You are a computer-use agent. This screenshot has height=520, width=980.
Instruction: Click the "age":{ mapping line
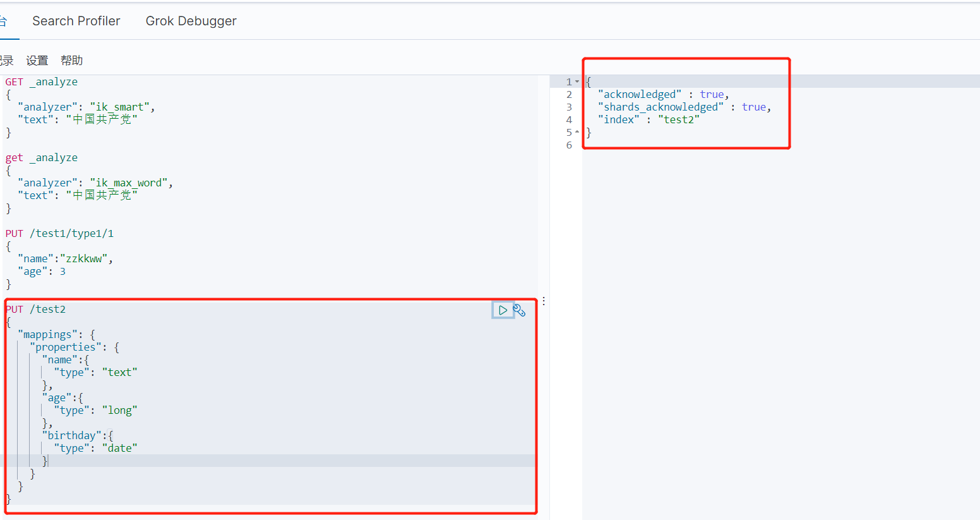pos(63,397)
